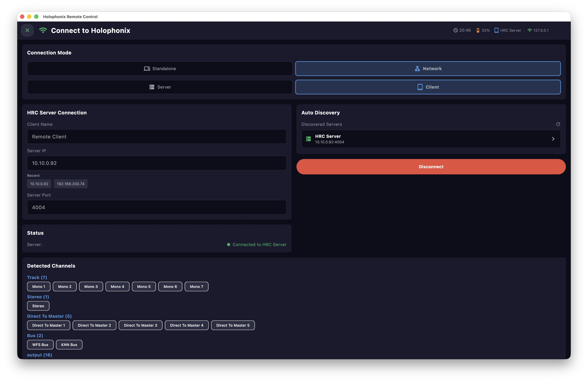Click the Connected to HRC Server status
The width and height of the screenshot is (588, 382).
coord(257,245)
